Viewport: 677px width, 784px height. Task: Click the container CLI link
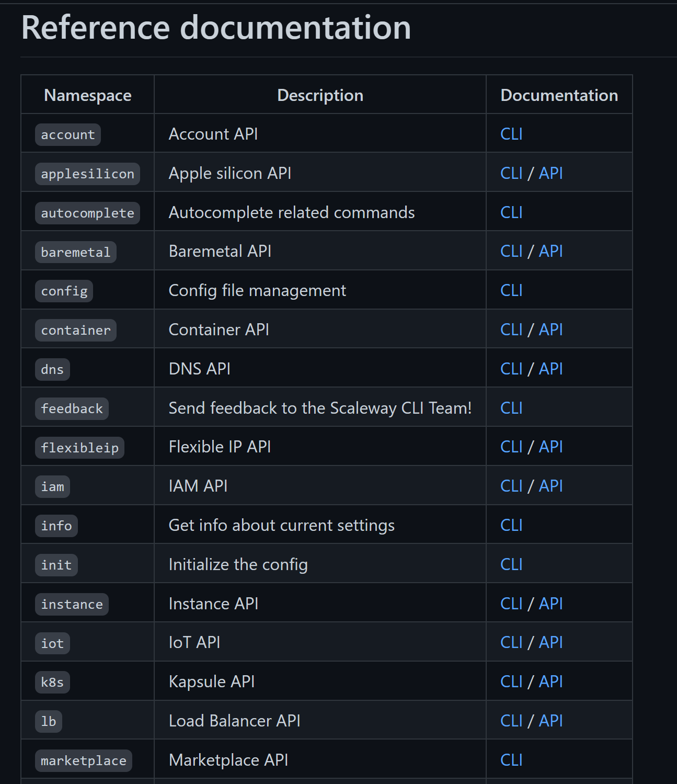(x=511, y=329)
